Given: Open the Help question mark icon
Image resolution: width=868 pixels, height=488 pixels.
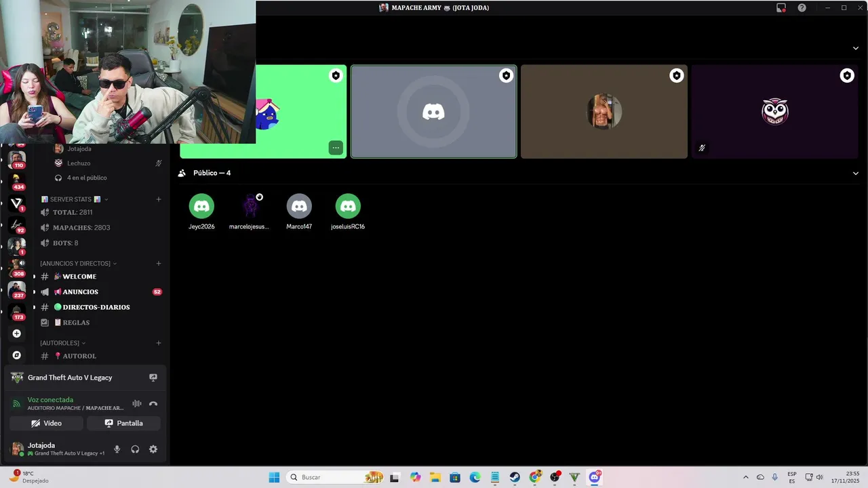Looking at the screenshot, I should 802,7.
